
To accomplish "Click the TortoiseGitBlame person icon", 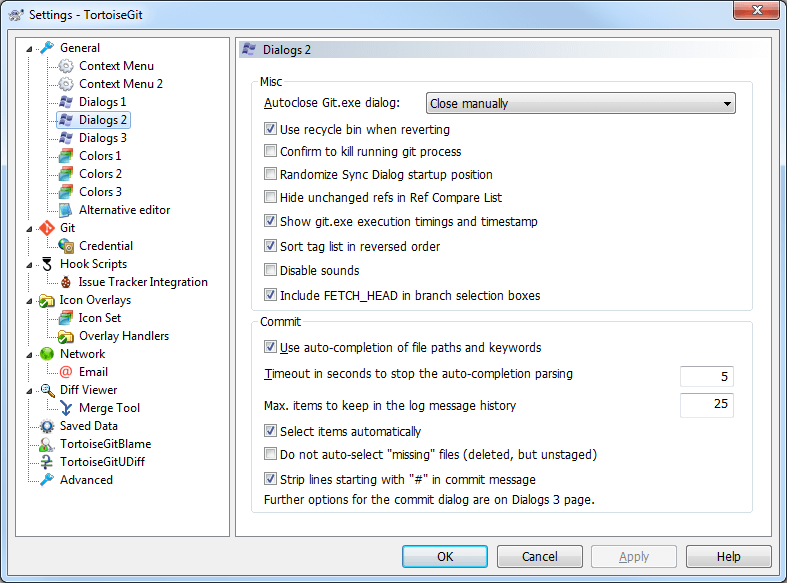I will [x=47, y=444].
